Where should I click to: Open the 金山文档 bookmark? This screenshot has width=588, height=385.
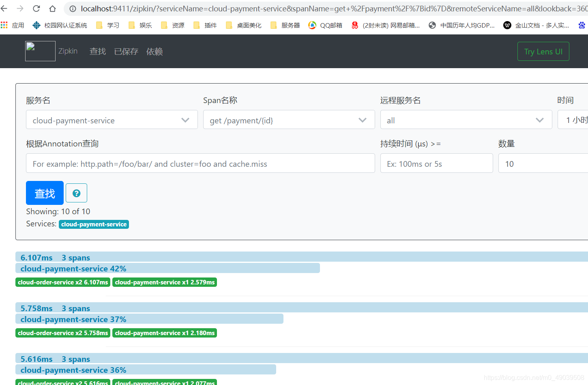[x=536, y=25]
